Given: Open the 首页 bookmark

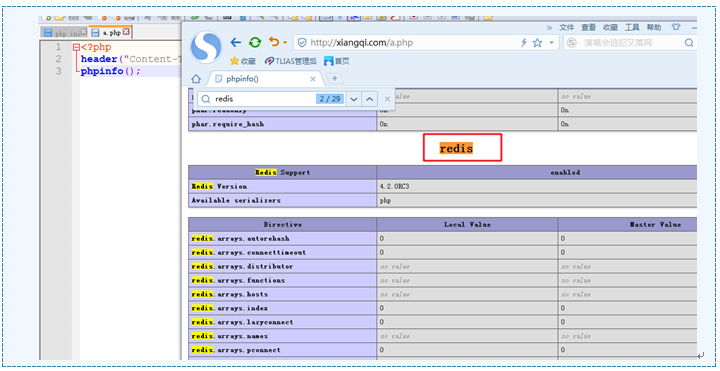Looking at the screenshot, I should click(337, 61).
